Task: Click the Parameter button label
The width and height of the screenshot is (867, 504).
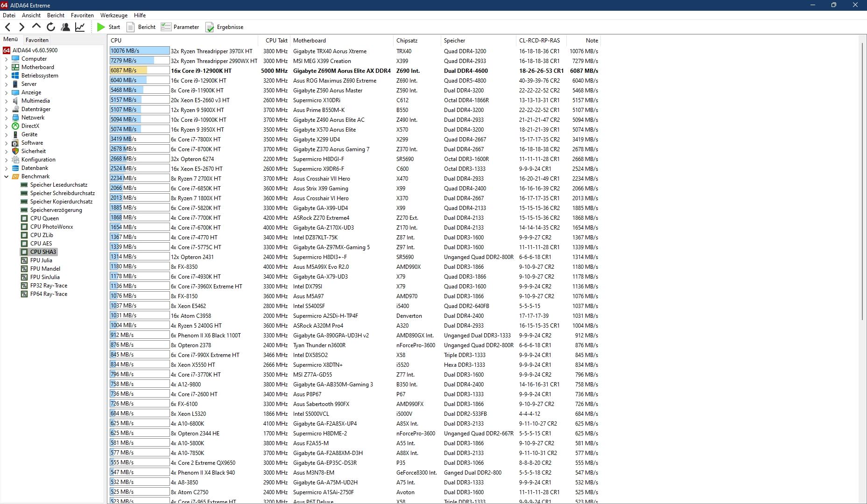Action: pos(186,27)
